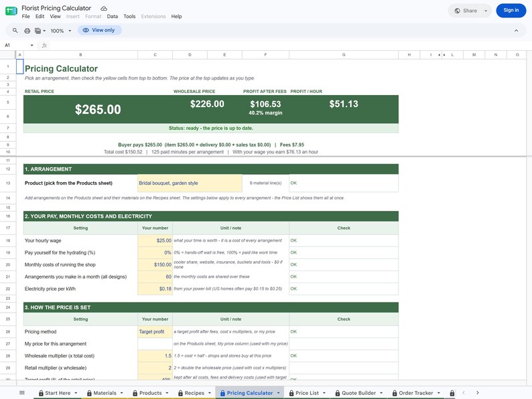Viewport: 532px width, 399px height.
Task: Click the lock icon on Quote Builder tab
Action: coord(338,393)
